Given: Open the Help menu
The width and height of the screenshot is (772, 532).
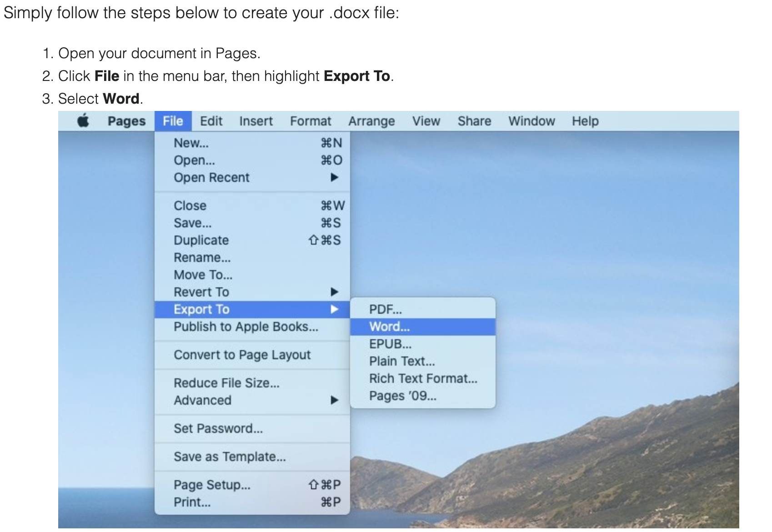Looking at the screenshot, I should (x=585, y=121).
